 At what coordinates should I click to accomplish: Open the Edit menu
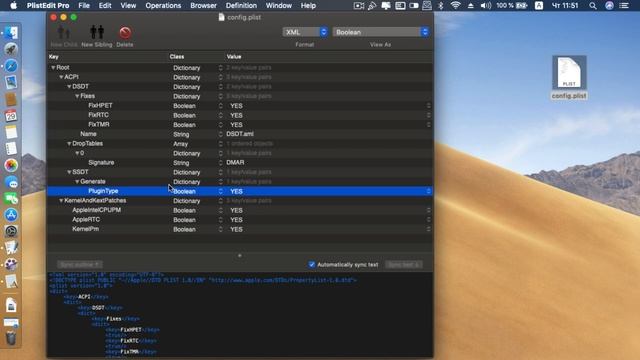pos(105,6)
